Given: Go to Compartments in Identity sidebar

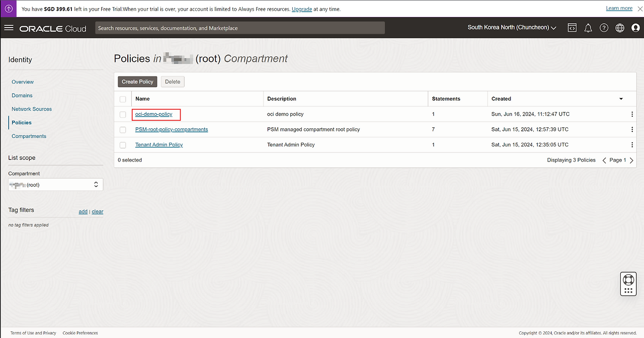Looking at the screenshot, I should click(x=29, y=136).
